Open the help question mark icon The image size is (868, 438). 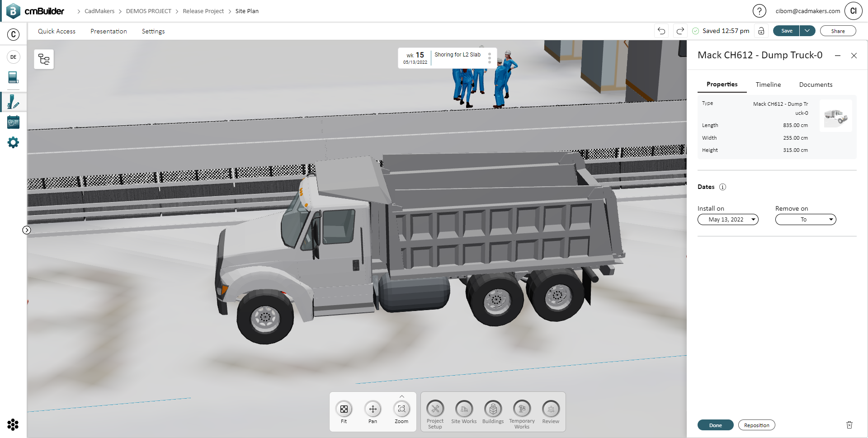759,11
